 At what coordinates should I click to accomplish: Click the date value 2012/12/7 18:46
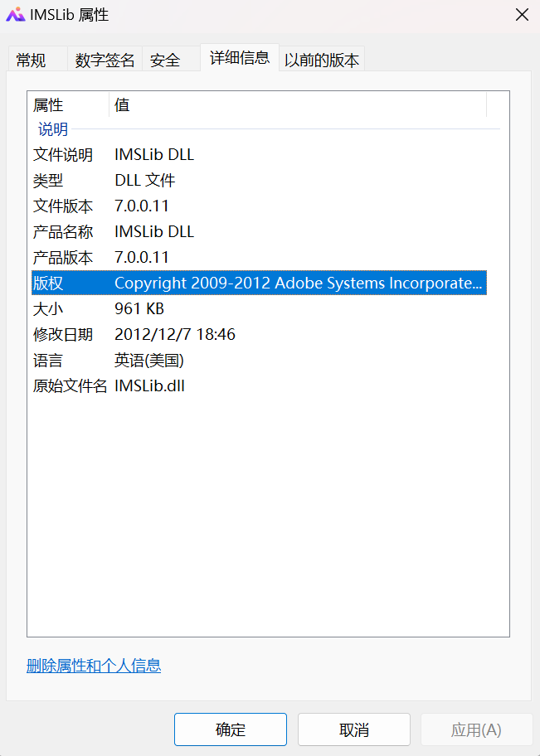coord(175,334)
